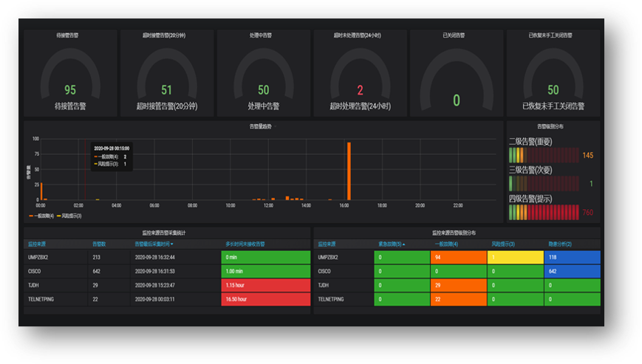This screenshot has width=642, height=364.
Task: Sort by 风险提示(3) table column
Action: tap(503, 244)
